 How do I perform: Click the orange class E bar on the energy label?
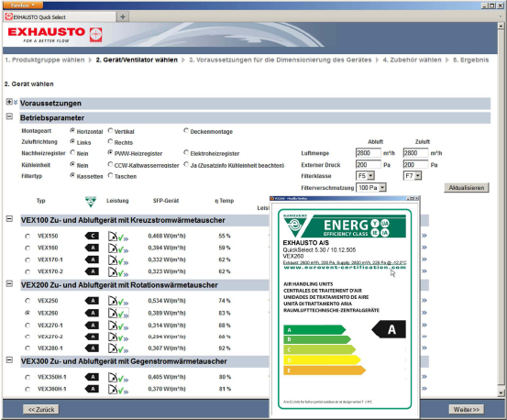coord(325,370)
